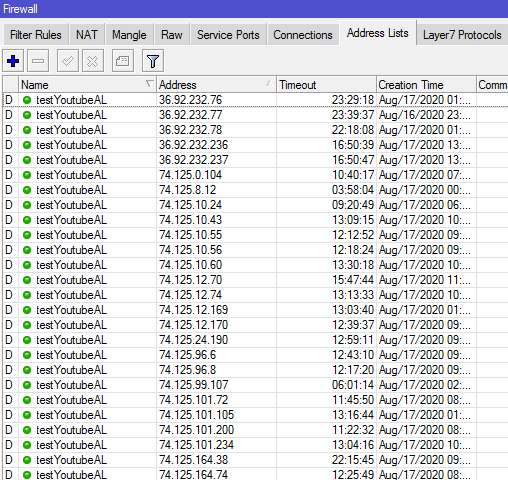Click the checkmark Enable button

(x=68, y=61)
